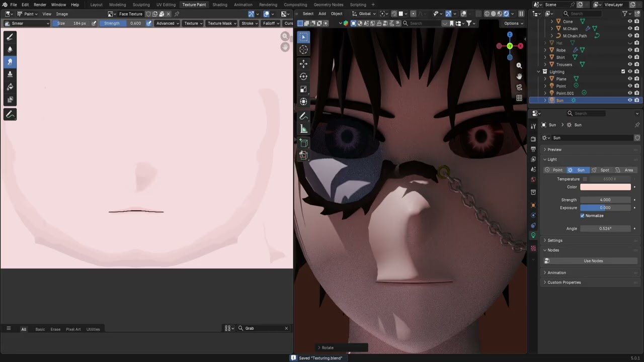Toggle Lighting collection exclude checkbox
Viewport: 644px width, 362px height.
tap(623, 72)
